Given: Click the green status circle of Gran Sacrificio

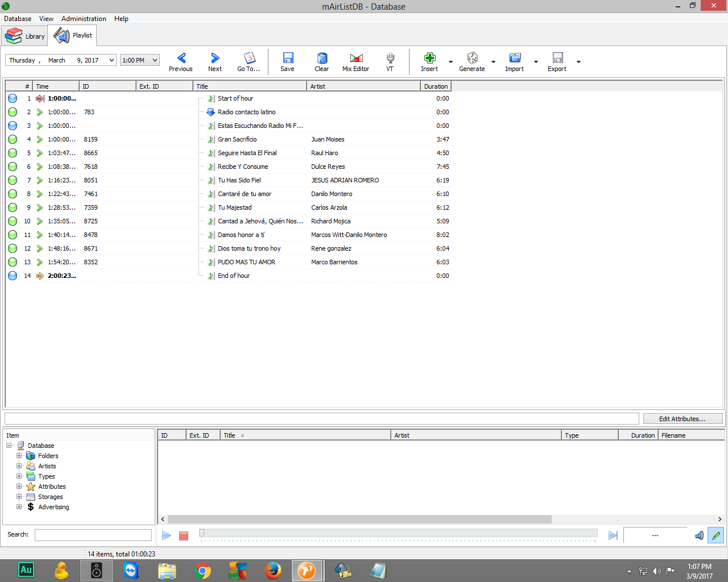Looking at the screenshot, I should point(13,139).
